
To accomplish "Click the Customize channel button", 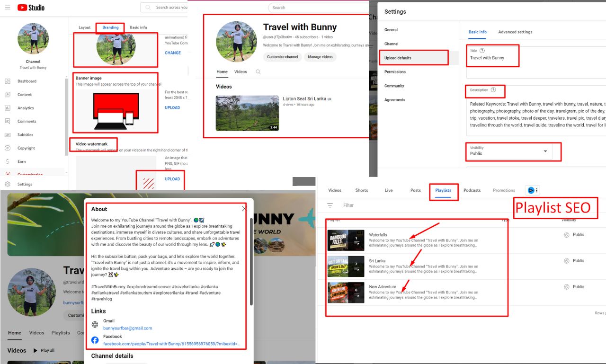I will (282, 57).
